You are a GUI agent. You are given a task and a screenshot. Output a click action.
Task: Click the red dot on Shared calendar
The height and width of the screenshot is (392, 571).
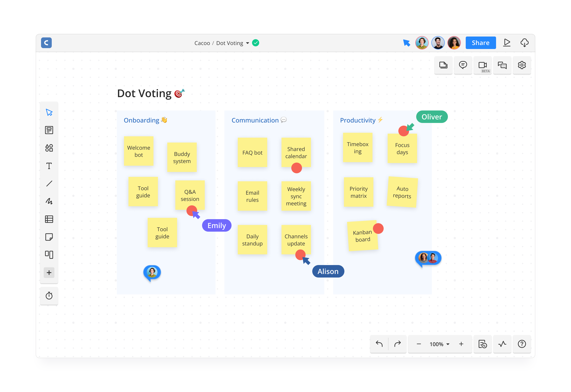pos(297,168)
